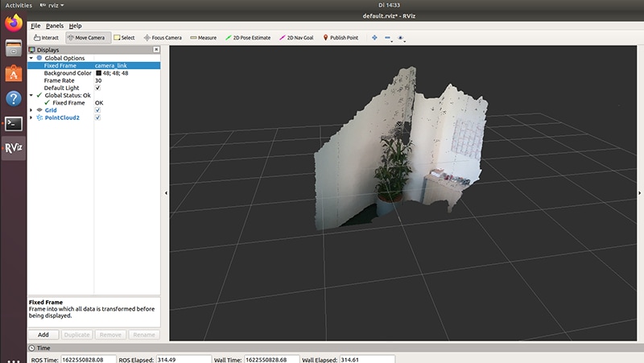Open the File menu
The height and width of the screenshot is (363, 644).
[x=35, y=26]
